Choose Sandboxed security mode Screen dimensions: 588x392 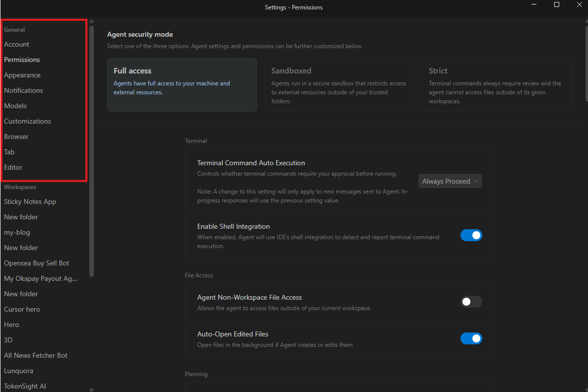(339, 85)
